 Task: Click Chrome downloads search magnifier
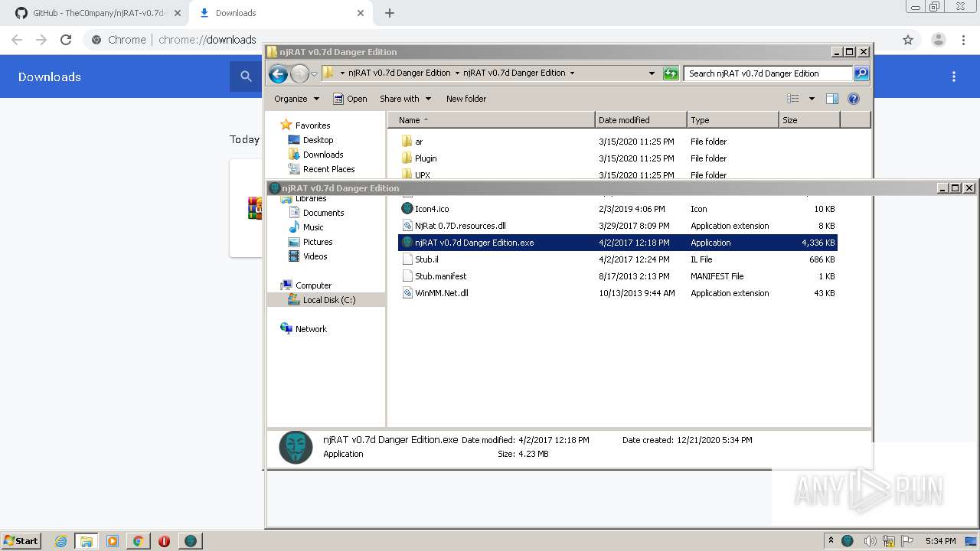(x=246, y=77)
